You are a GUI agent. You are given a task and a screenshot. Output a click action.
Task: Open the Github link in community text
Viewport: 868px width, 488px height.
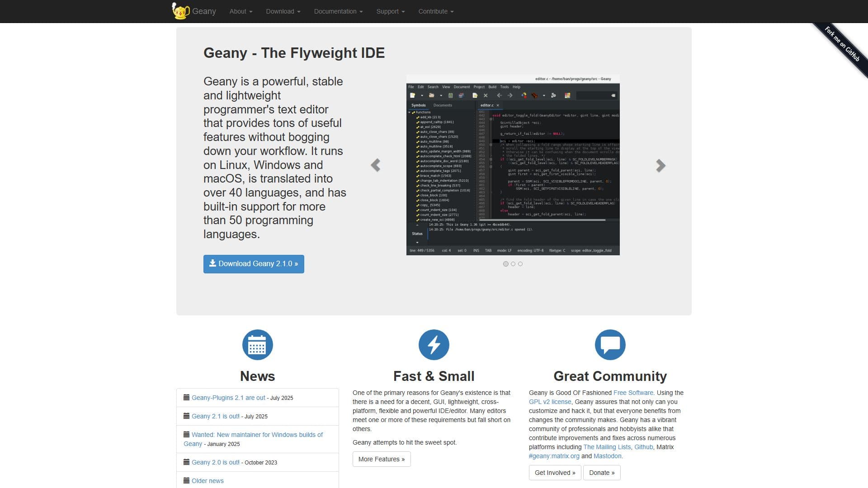point(643,447)
